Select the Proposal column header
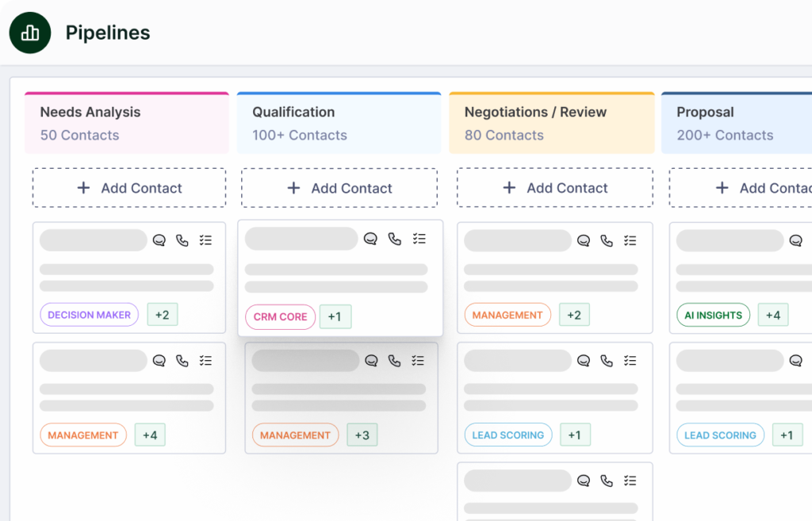The height and width of the screenshot is (521, 812). [x=737, y=123]
